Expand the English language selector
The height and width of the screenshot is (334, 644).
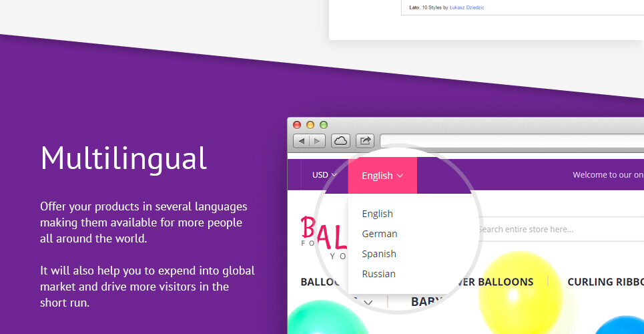[x=382, y=176]
